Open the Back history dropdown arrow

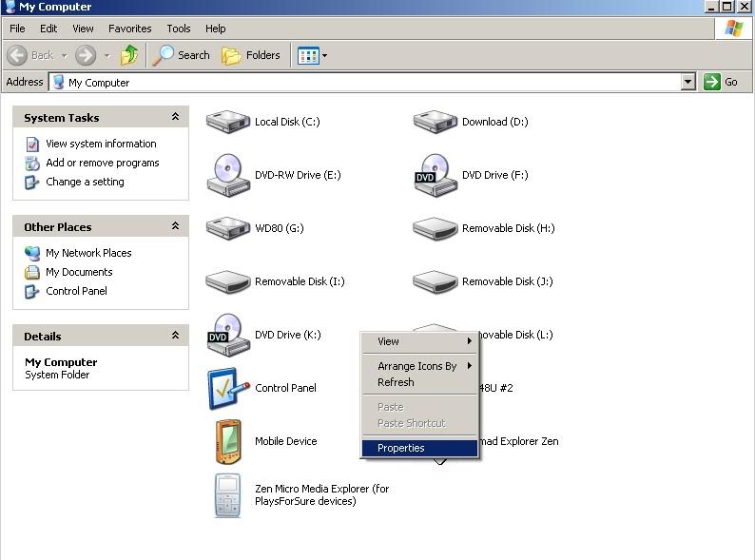[x=64, y=56]
